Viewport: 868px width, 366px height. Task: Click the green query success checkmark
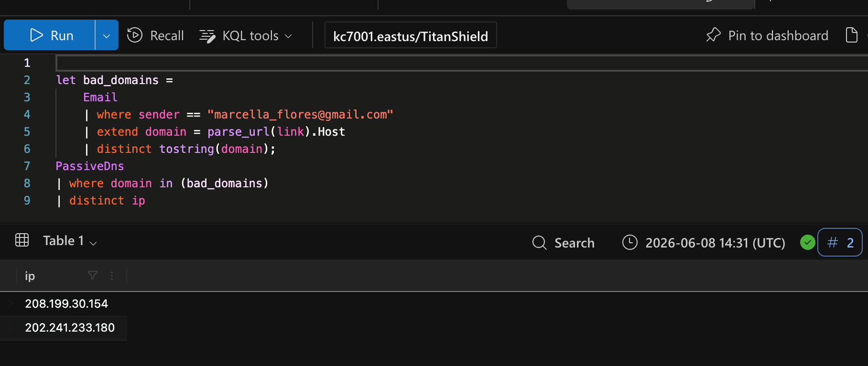pyautogui.click(x=808, y=242)
